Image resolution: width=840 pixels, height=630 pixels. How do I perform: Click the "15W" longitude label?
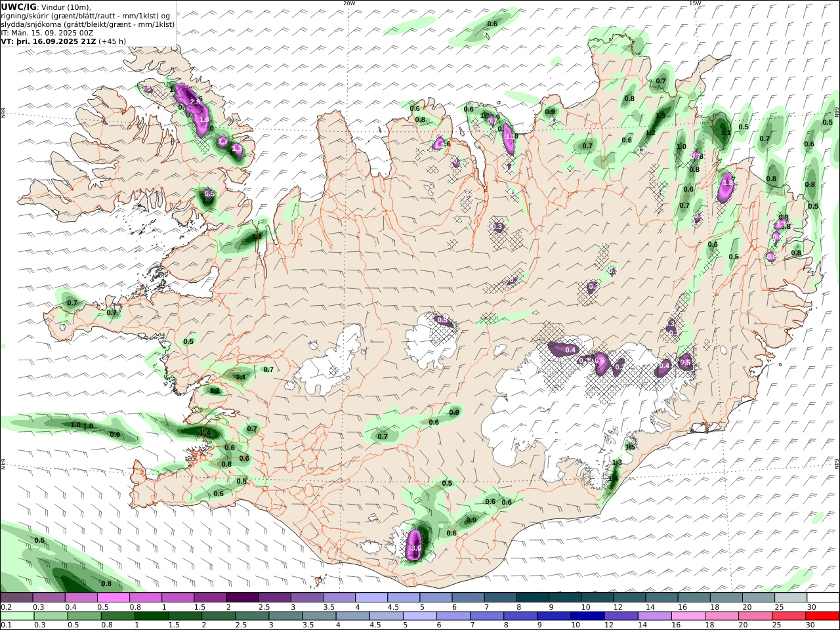[695, 3]
